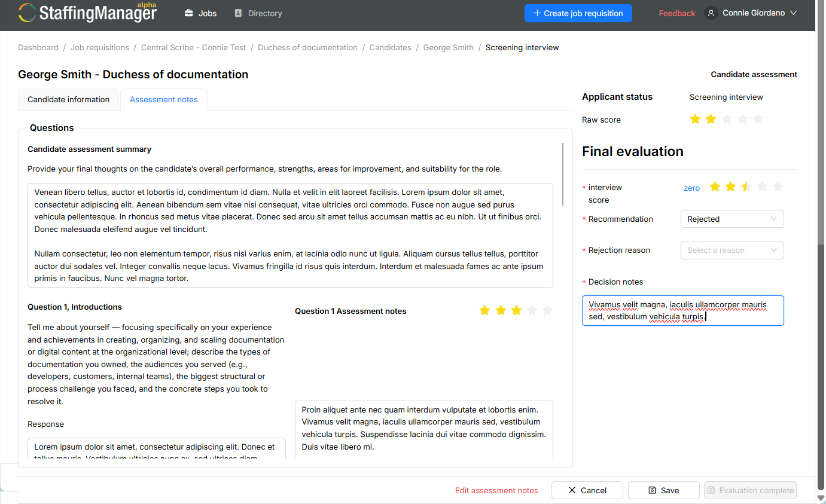Click the Save button
This screenshot has width=826, height=504.
(664, 490)
